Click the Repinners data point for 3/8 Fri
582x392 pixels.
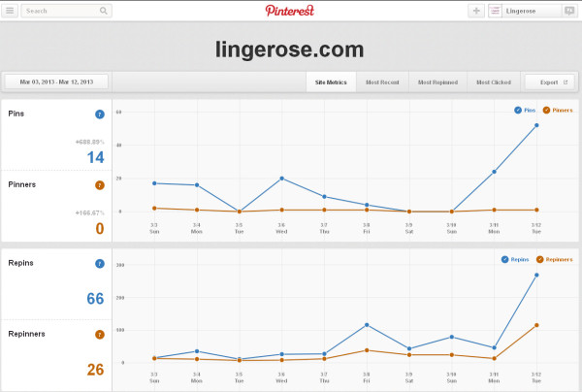pyautogui.click(x=367, y=350)
